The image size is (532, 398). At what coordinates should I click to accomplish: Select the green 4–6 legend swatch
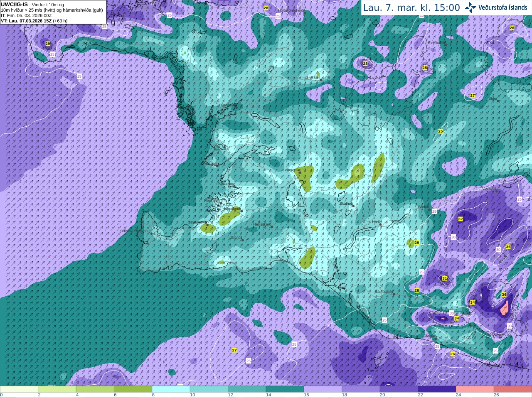pos(95,389)
